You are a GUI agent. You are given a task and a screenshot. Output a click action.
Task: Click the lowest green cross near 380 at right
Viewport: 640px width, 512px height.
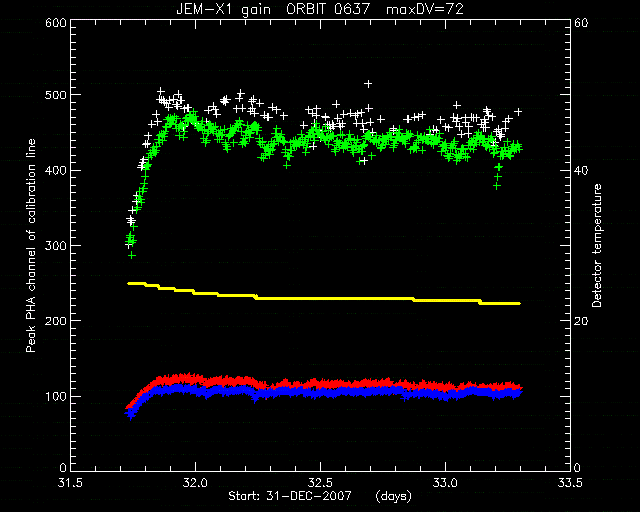[x=497, y=186]
